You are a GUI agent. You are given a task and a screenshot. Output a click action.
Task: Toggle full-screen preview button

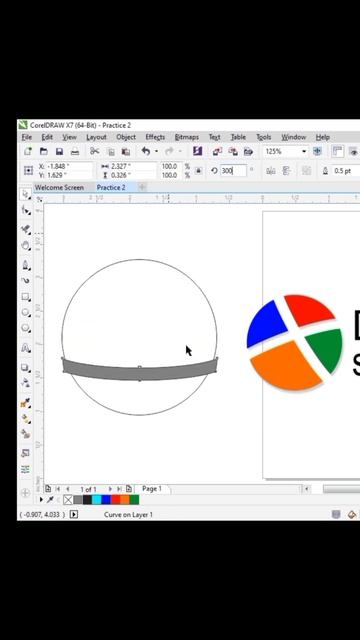[x=354, y=151]
